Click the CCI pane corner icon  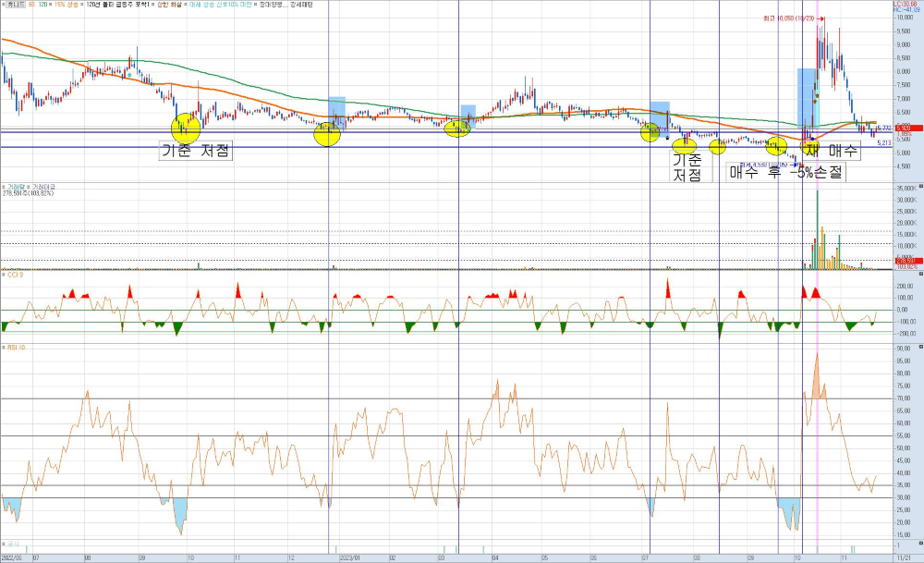pyautogui.click(x=921, y=274)
